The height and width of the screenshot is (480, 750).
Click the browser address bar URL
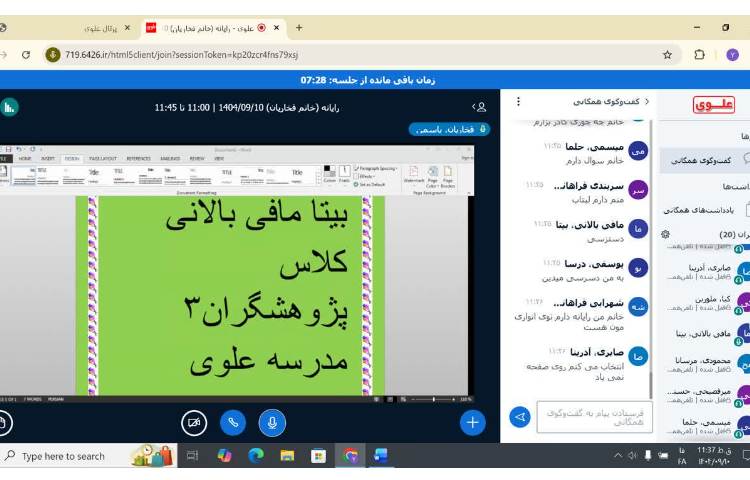[182, 55]
